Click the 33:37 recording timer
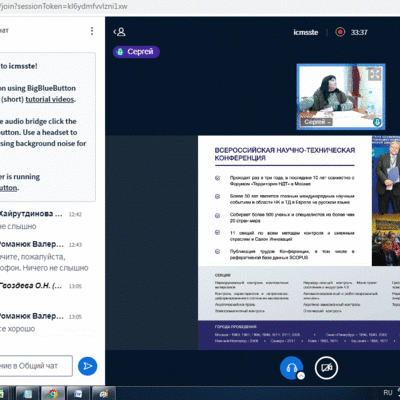Image resolution: width=400 pixels, height=400 pixels. tap(359, 32)
